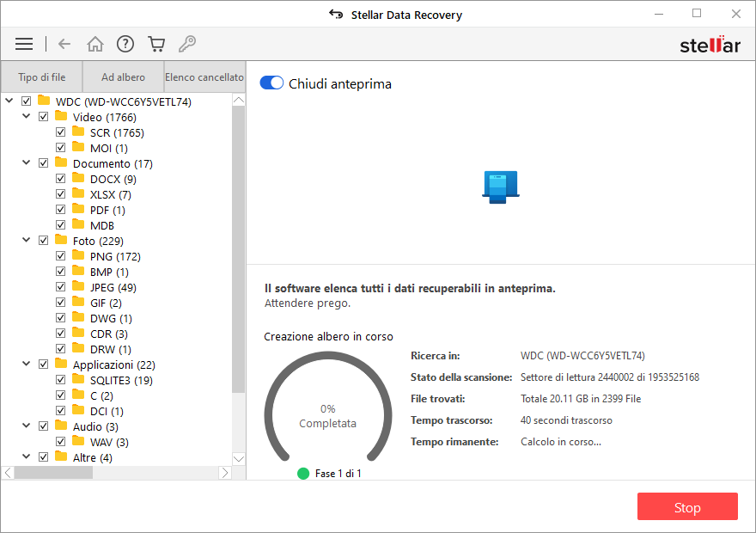Click the Documento folder icon

coord(61,162)
